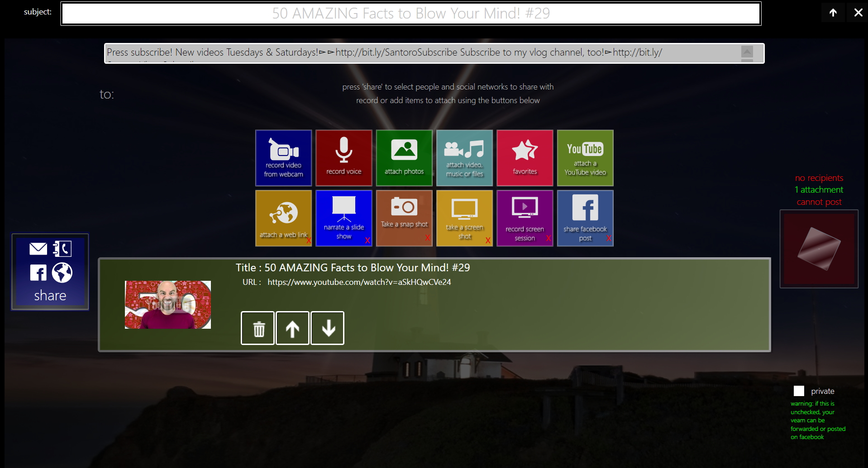Screen dimensions: 868x468
Task: Click the share button with email and facebook icons
Action: pos(50,272)
